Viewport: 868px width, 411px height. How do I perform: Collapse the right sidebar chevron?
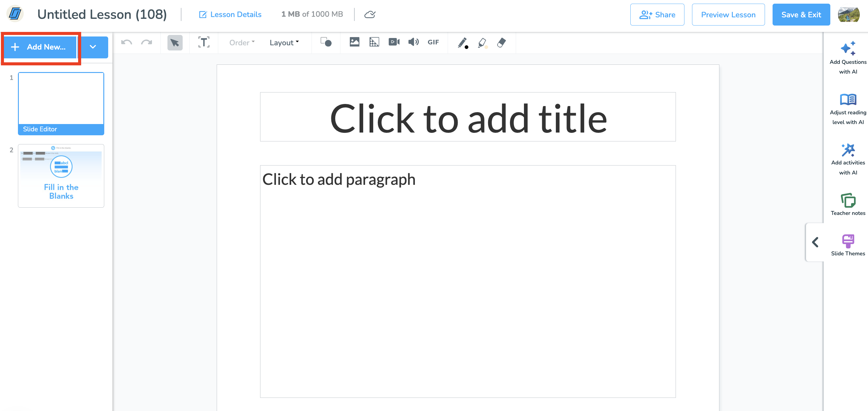[x=815, y=242]
